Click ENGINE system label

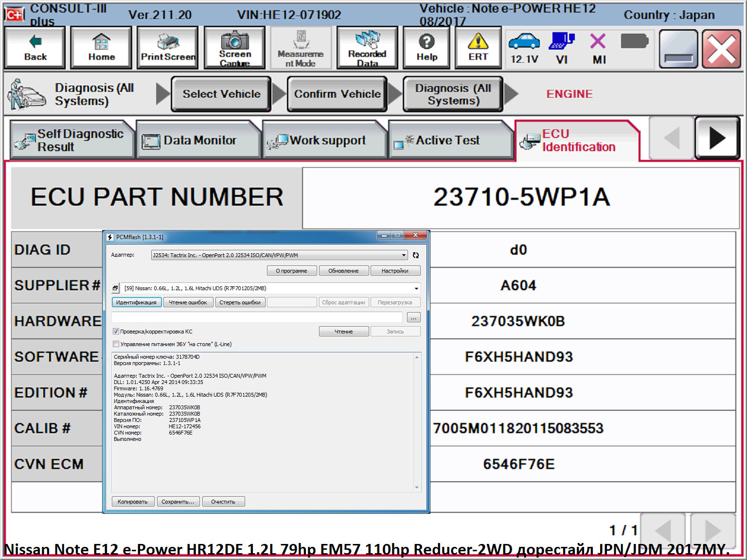(x=569, y=94)
